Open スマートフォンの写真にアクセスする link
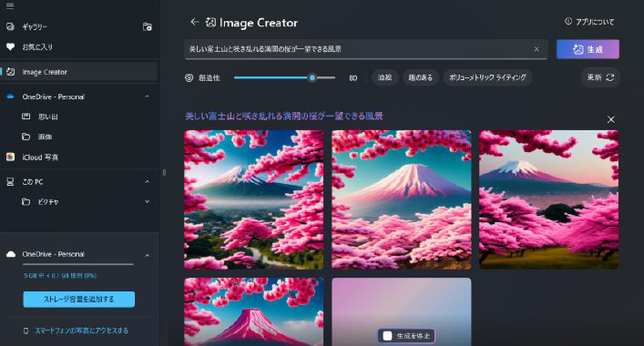The width and height of the screenshot is (644, 346). tap(81, 331)
